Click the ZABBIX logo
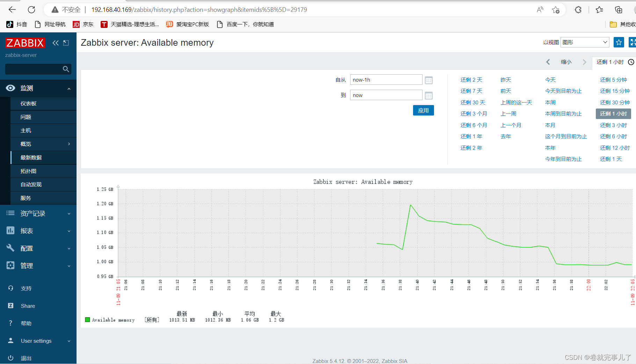The image size is (636, 364). (25, 43)
